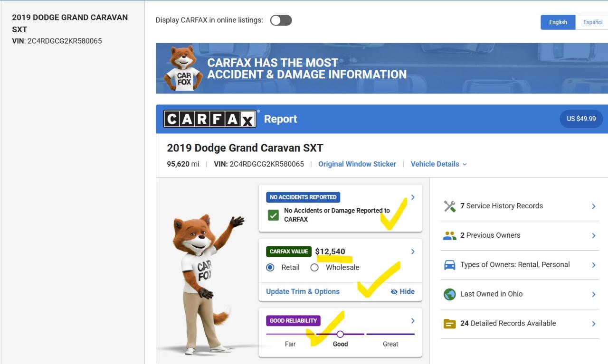The width and height of the screenshot is (608, 364).
Task: Expand Last Owned in Ohio chevron
Action: pos(594,294)
